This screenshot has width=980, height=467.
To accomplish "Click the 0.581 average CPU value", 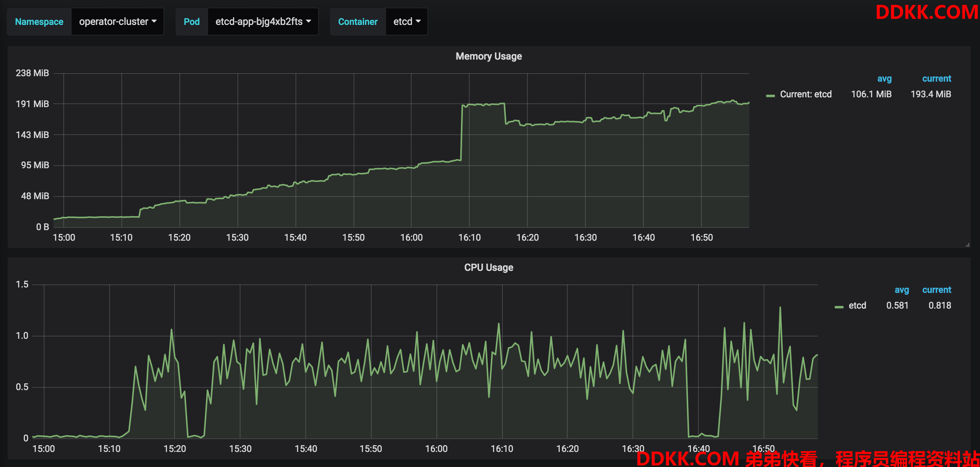I will [x=897, y=306].
